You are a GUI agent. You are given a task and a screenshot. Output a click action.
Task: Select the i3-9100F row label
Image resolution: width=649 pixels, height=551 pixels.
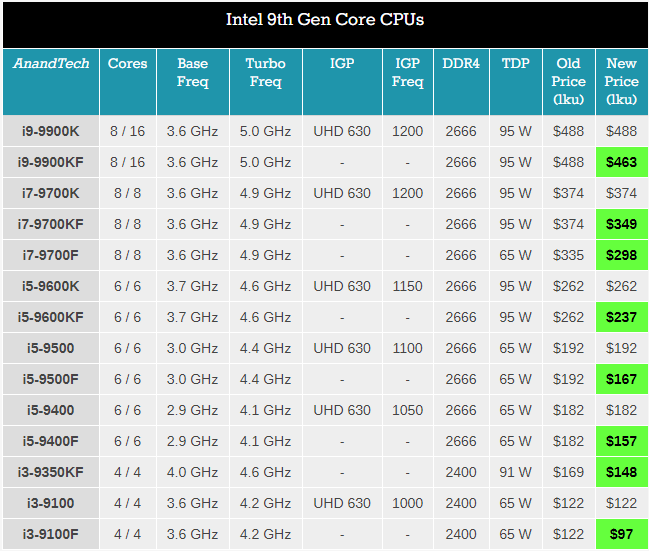click(50, 535)
